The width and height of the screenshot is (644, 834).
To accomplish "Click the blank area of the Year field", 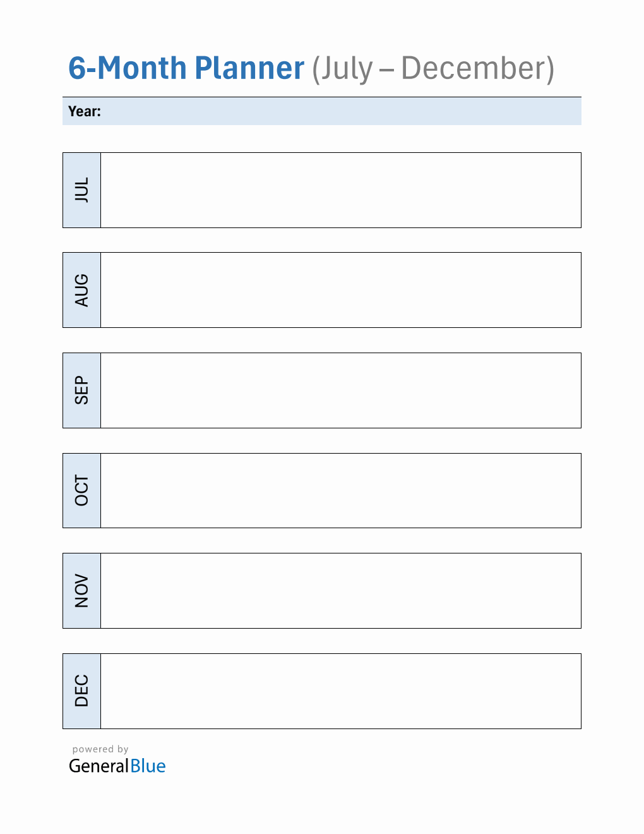I will coord(341,111).
